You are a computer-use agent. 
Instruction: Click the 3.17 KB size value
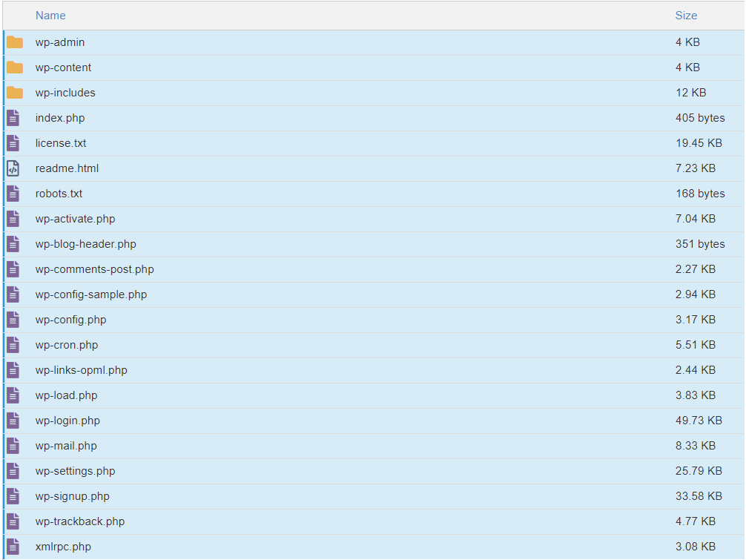(696, 320)
